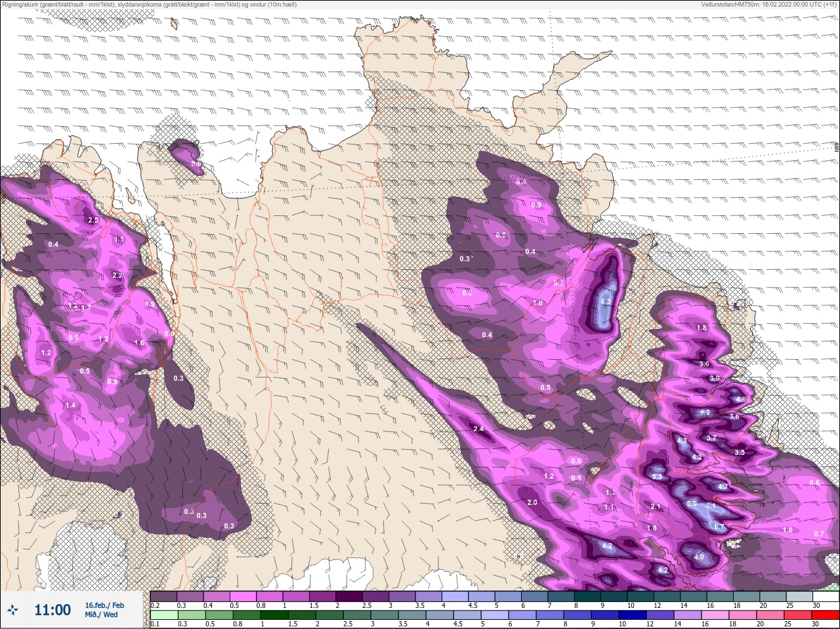Select the 0.5 pink swatch in the top legend row

click(x=243, y=596)
